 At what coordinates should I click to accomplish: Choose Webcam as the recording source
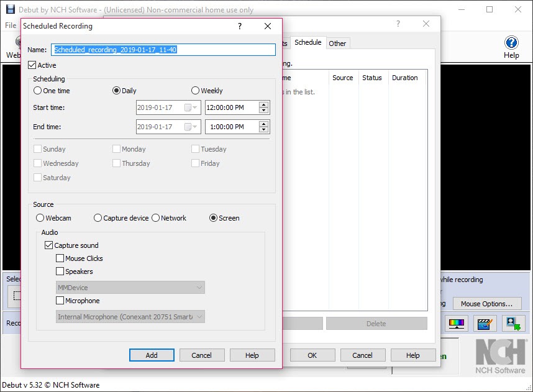(40, 218)
